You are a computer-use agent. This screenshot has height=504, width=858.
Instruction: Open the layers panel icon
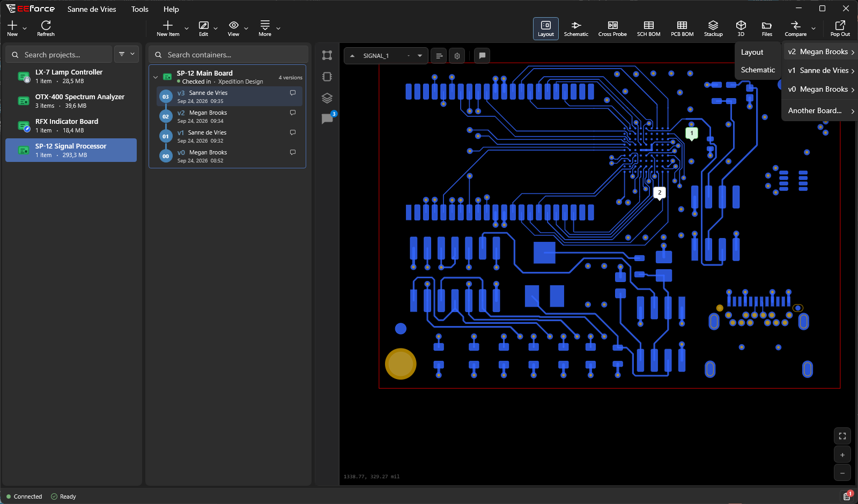[327, 98]
